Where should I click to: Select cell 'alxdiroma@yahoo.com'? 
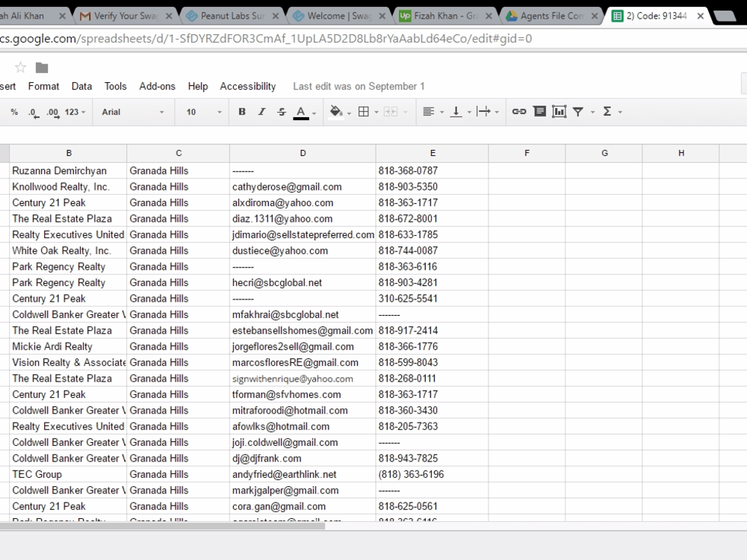pos(303,202)
